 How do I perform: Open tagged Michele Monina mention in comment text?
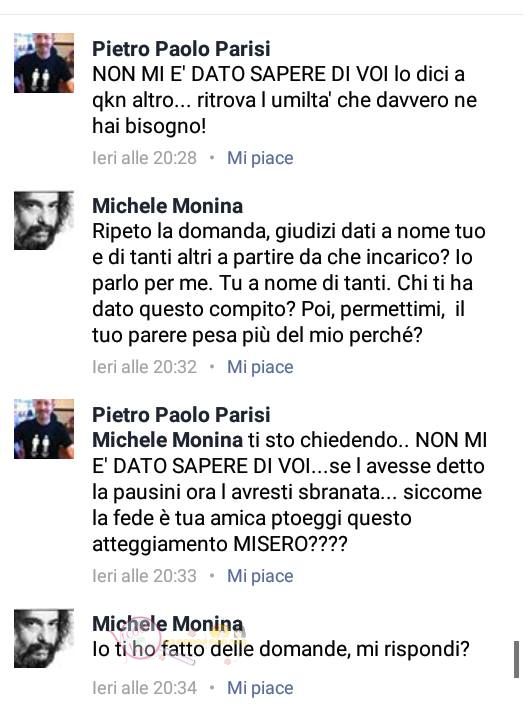(x=167, y=440)
